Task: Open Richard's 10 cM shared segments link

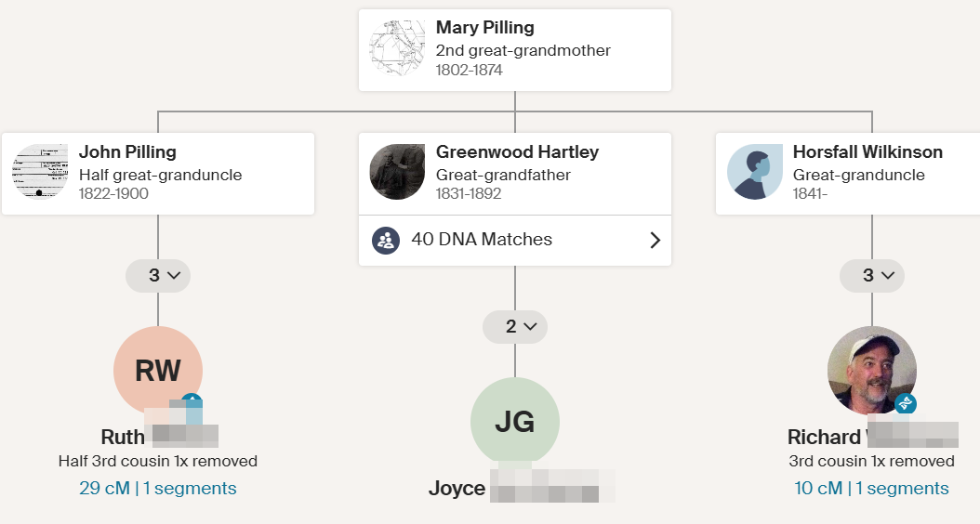Action: [x=871, y=489]
